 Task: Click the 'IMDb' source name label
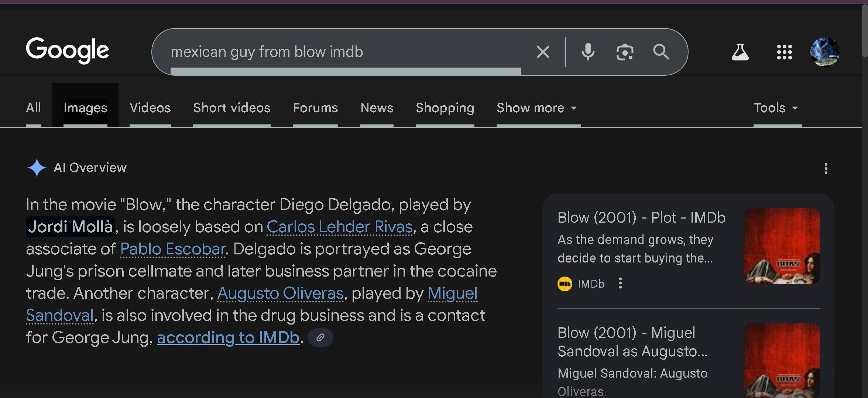591,284
